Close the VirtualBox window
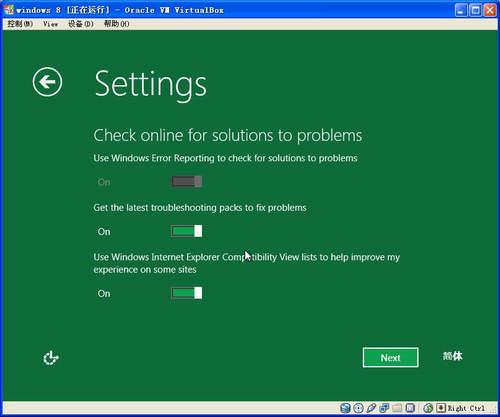 tap(490, 10)
